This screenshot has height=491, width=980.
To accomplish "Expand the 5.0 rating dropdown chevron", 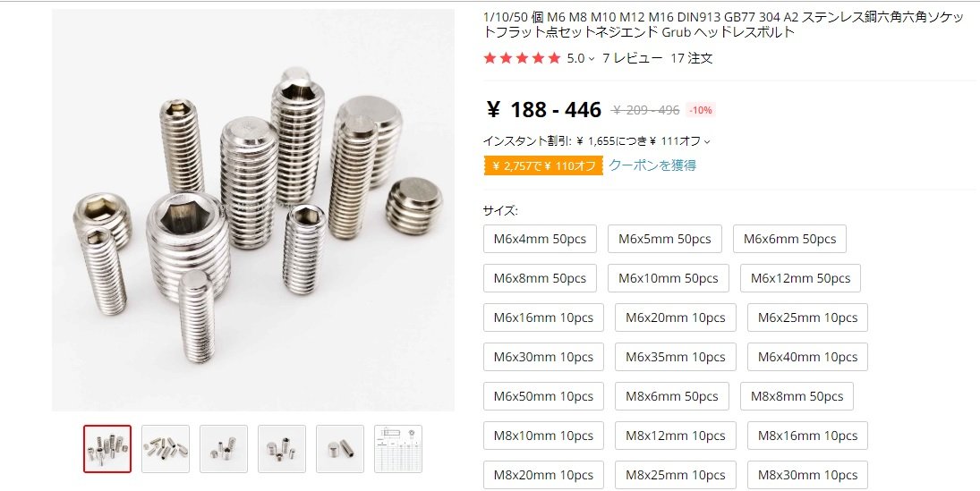I will click(x=592, y=59).
